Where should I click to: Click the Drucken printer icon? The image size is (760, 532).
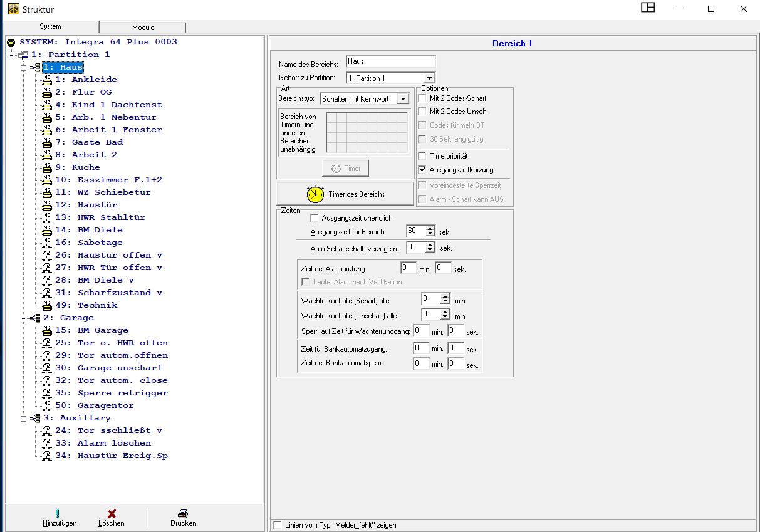point(183,514)
